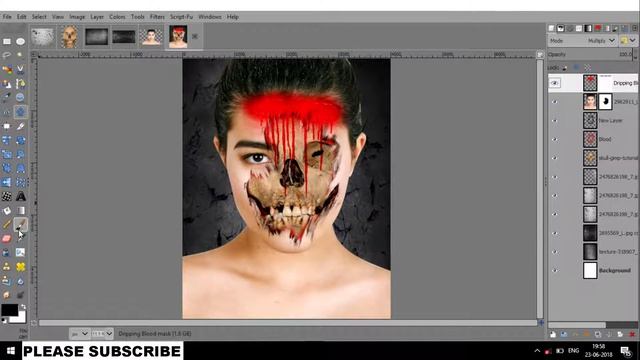This screenshot has width=640, height=360.
Task: Toggle lock pixels for the layer
Action: [x=565, y=68]
